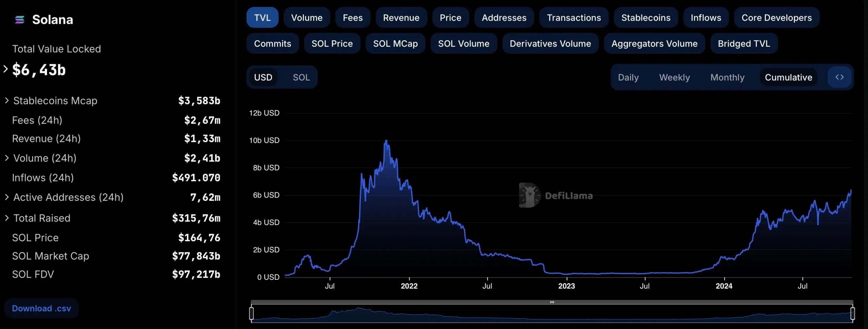Viewport: 868px width, 329px height.
Task: Click the $2,41b volume value
Action: 202,158
